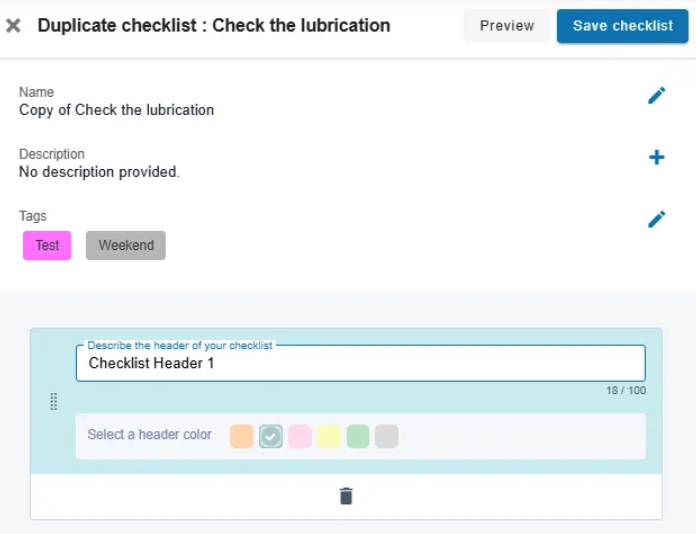
Task: Set the header color to yellow
Action: (x=329, y=436)
